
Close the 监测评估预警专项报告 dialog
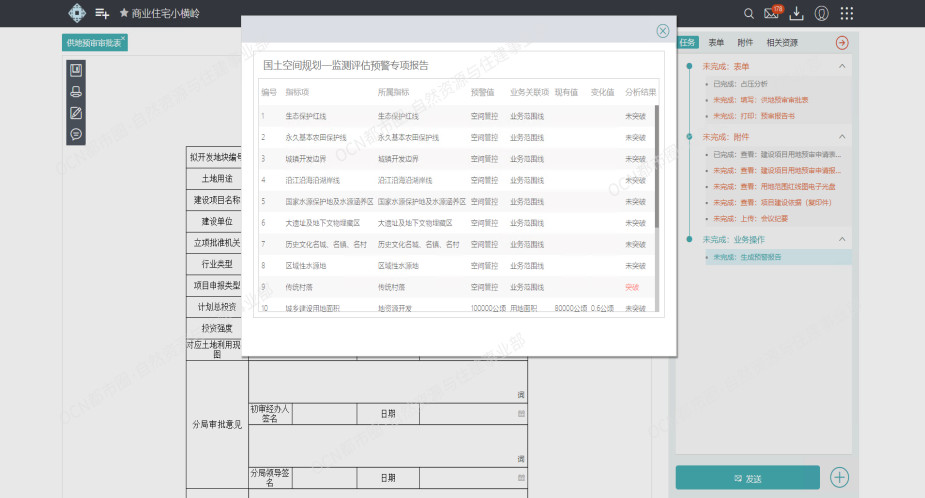point(662,32)
